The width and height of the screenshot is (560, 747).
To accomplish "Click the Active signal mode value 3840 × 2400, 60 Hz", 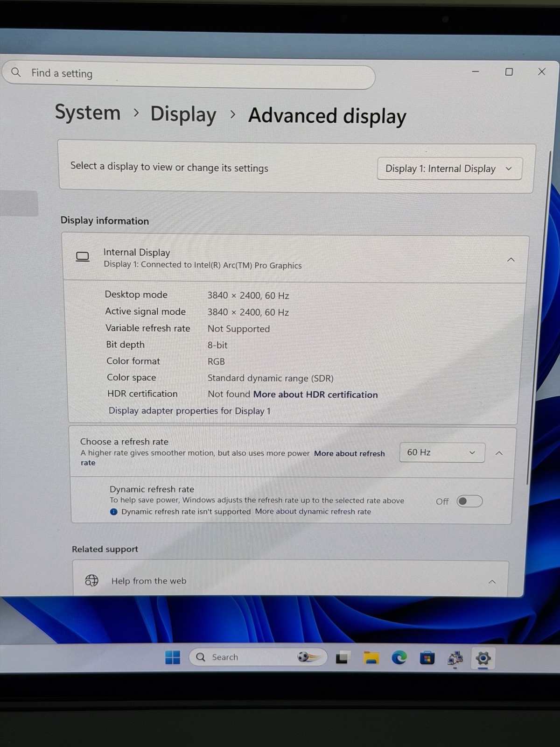I will coord(248,312).
